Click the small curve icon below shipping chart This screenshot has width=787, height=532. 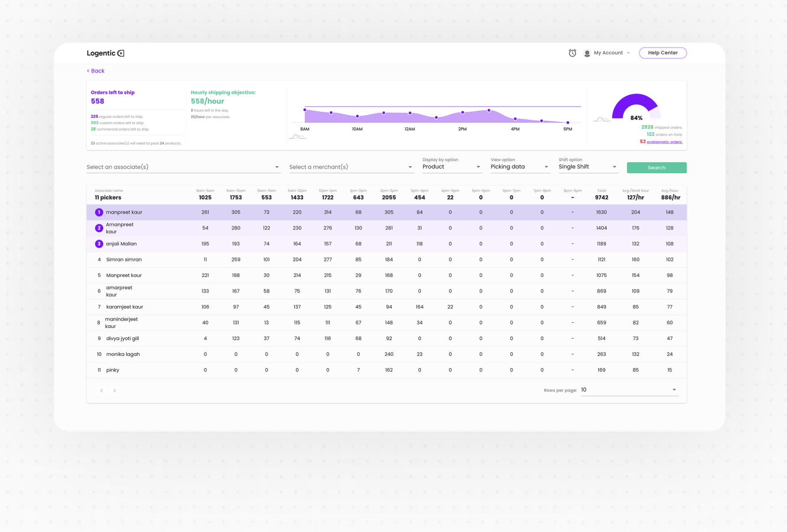[297, 137]
